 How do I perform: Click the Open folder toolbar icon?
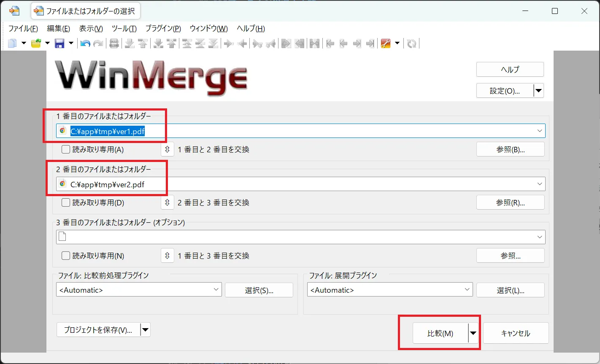[36, 43]
